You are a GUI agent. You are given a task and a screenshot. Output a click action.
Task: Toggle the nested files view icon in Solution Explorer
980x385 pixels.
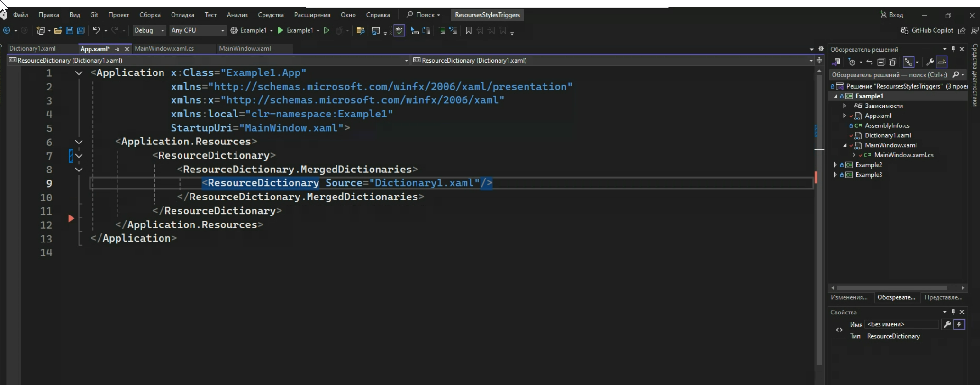tap(908, 62)
